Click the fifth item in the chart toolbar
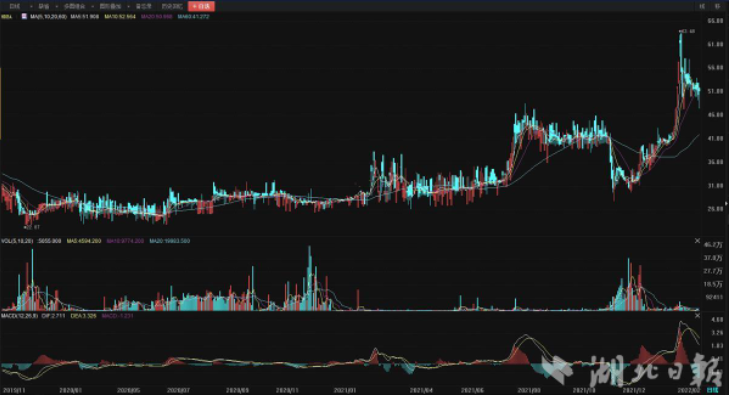Screen dimensions: 729x396 (144, 7)
